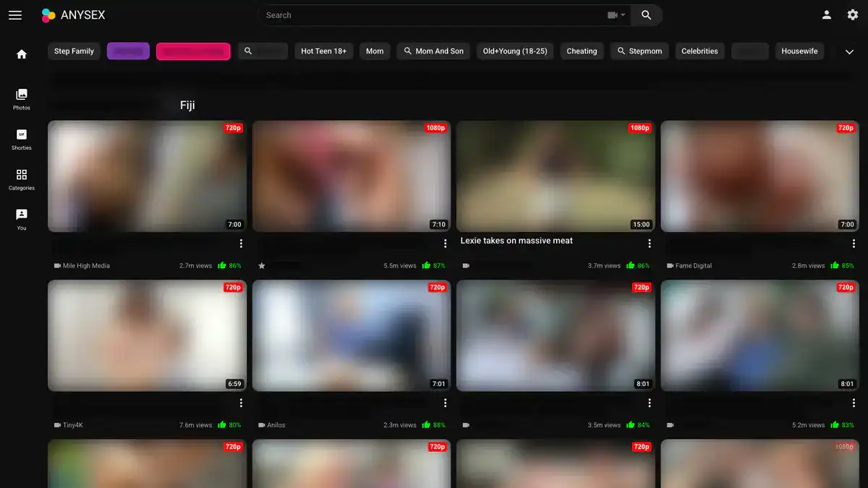This screenshot has height=488, width=868.
Task: Click the ANYSEX logo
Action: pyautogui.click(x=73, y=15)
